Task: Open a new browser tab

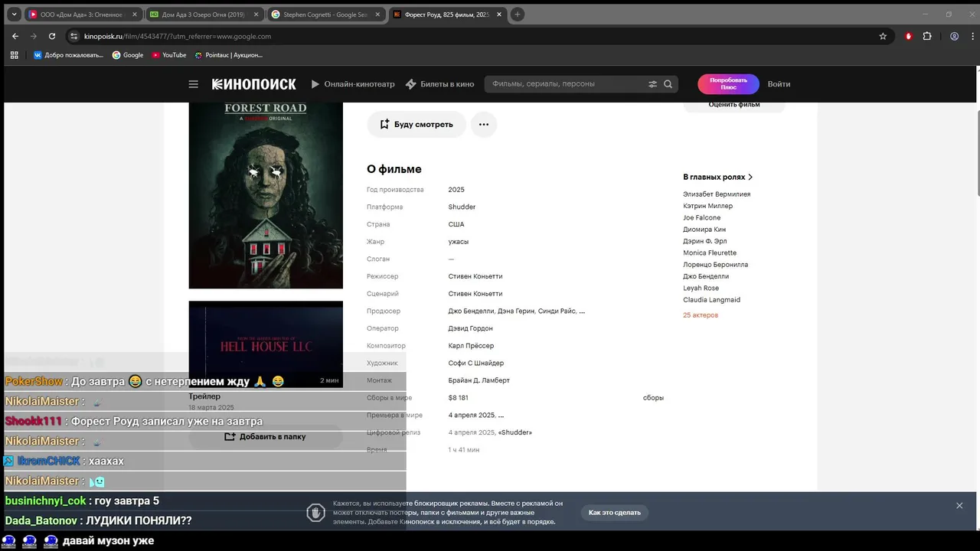Action: point(518,15)
